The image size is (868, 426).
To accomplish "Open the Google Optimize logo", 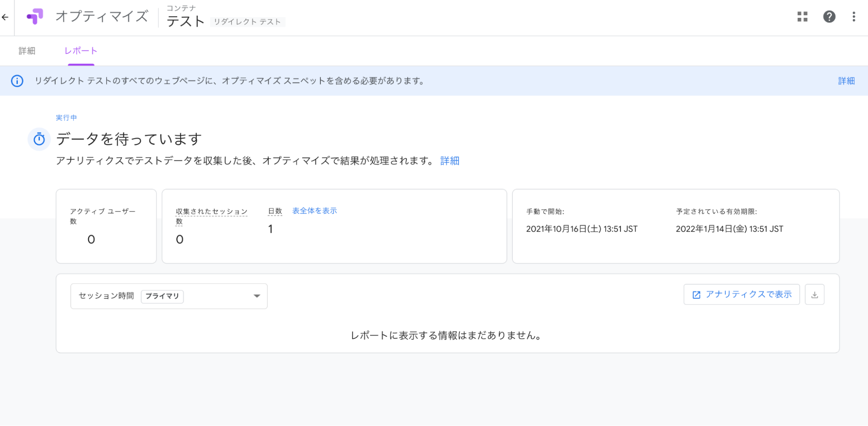I will coord(35,17).
